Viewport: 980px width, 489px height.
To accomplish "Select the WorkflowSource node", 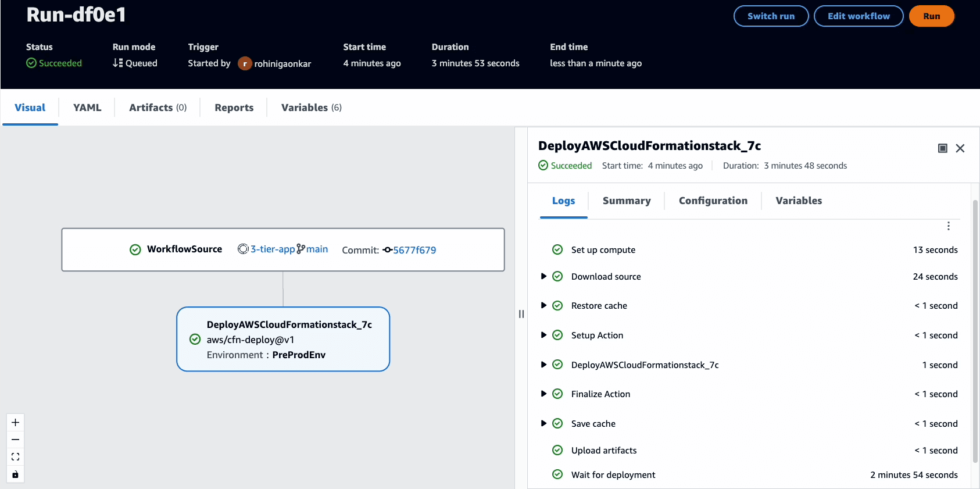I will (283, 249).
